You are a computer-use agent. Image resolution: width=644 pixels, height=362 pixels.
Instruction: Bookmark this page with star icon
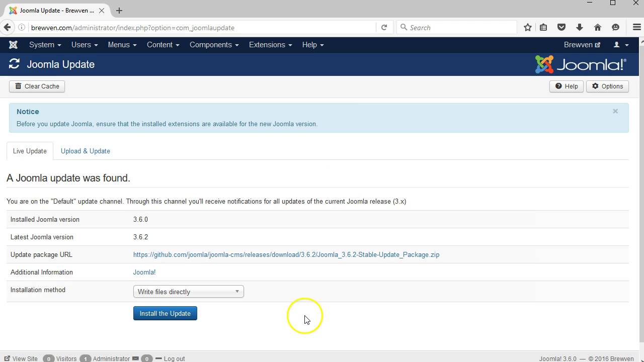527,28
